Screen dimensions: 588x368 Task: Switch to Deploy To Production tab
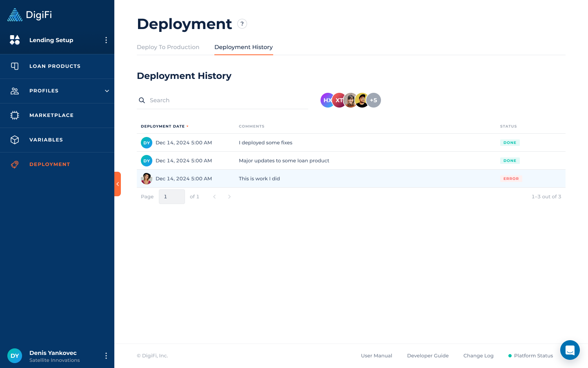click(168, 47)
